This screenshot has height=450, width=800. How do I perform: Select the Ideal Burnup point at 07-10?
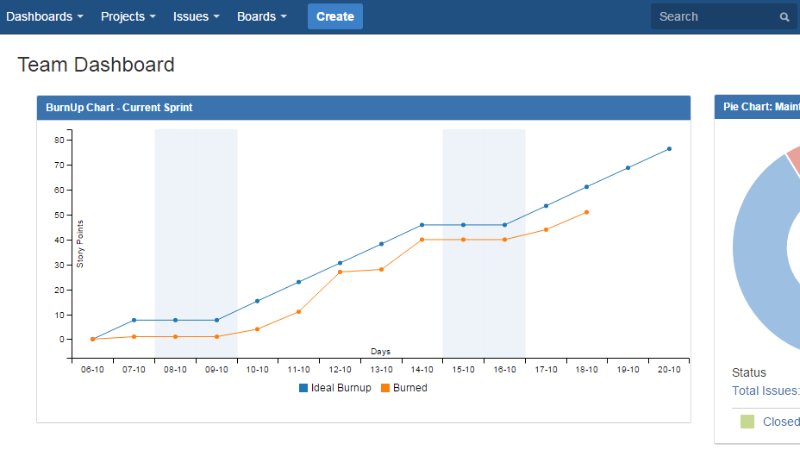(134, 320)
